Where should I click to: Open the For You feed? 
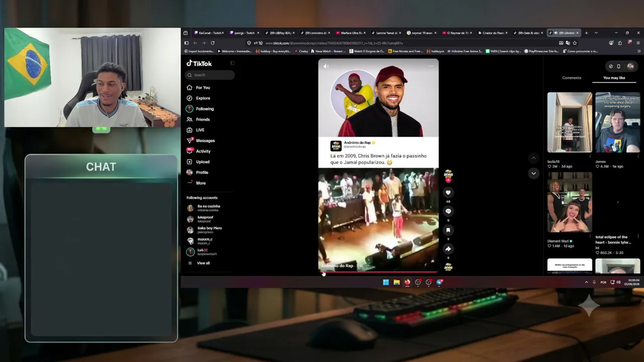click(198, 87)
